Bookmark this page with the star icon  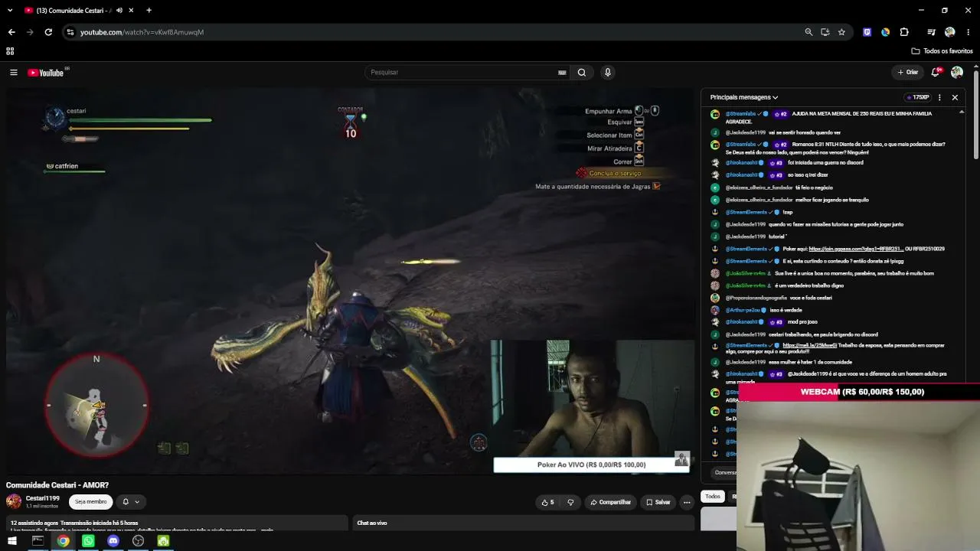click(x=841, y=32)
